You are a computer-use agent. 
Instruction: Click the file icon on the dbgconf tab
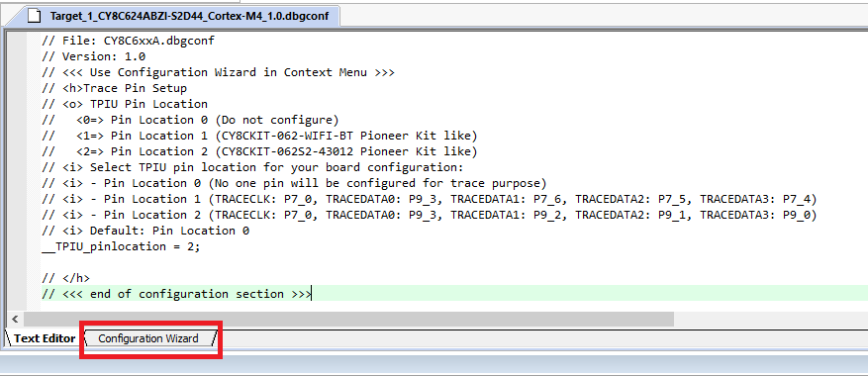[x=35, y=16]
